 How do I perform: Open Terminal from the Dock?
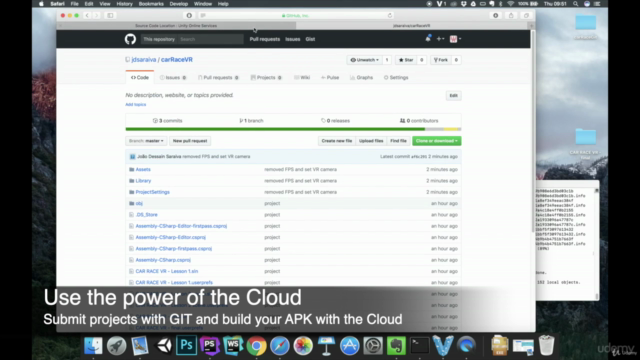[x=420, y=346]
